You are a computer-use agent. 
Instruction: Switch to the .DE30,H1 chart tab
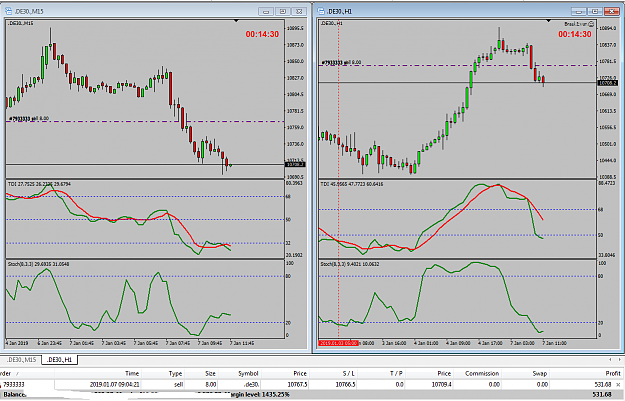60,360
